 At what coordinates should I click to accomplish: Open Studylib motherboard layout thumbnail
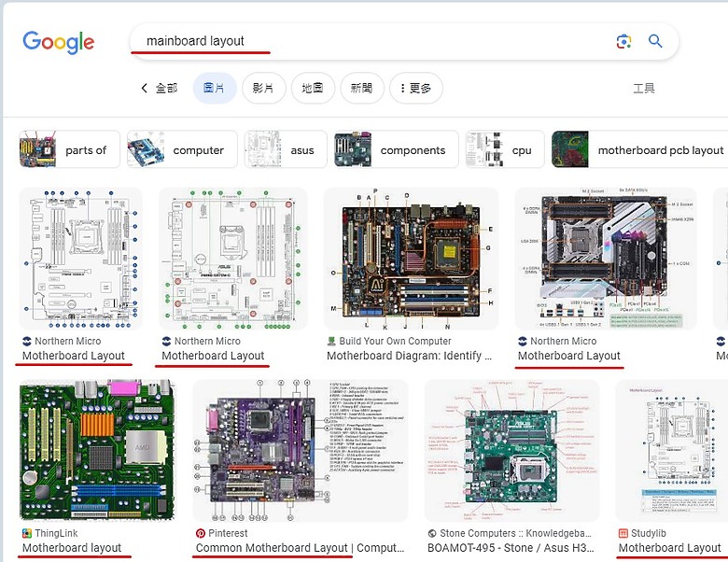coord(672,451)
